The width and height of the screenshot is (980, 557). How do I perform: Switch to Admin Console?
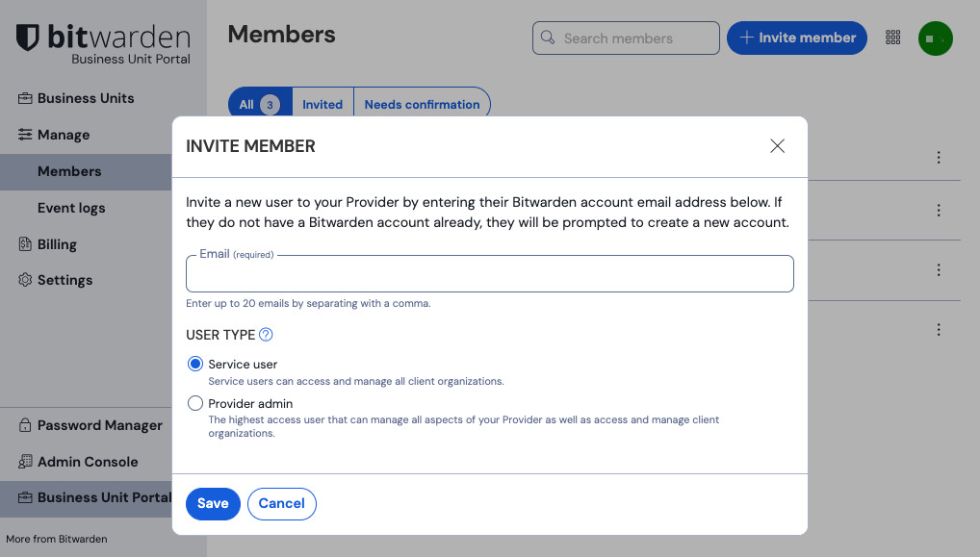[88, 462]
